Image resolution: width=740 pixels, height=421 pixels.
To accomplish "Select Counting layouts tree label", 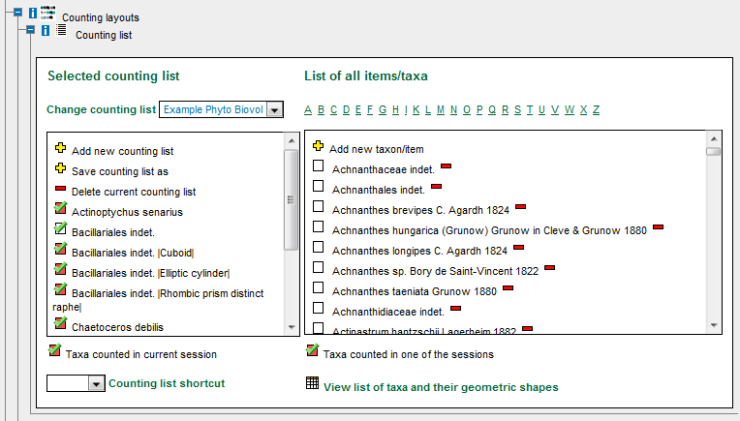I will pos(101,17).
